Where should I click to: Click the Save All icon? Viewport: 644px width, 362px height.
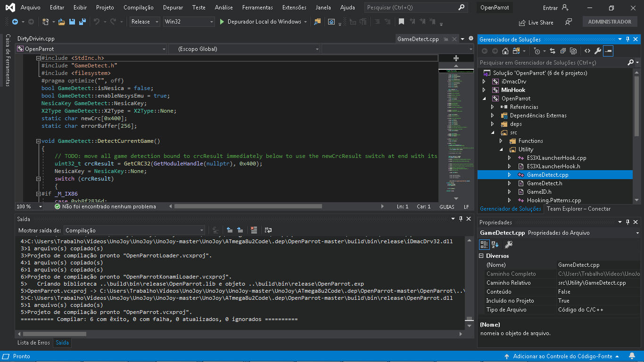[x=82, y=22]
